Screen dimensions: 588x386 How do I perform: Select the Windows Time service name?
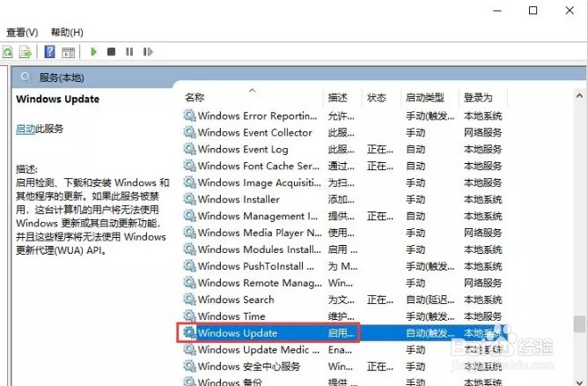[232, 316]
